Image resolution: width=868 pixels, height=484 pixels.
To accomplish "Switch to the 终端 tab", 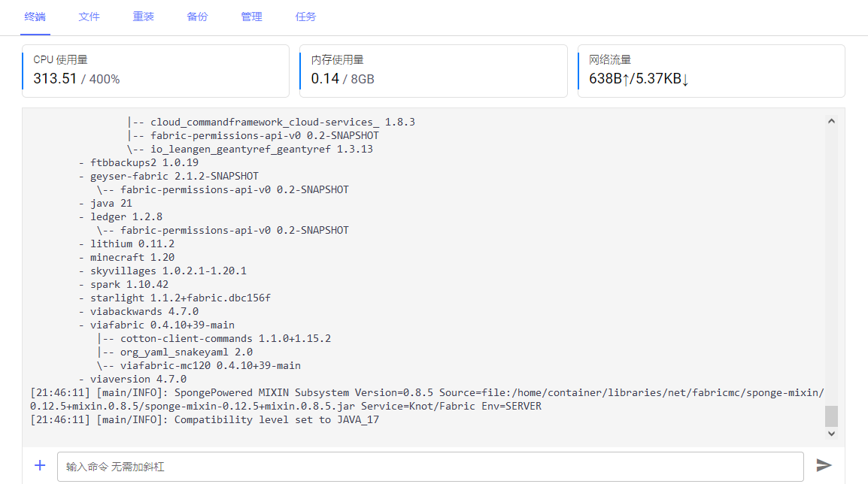I will (x=35, y=17).
